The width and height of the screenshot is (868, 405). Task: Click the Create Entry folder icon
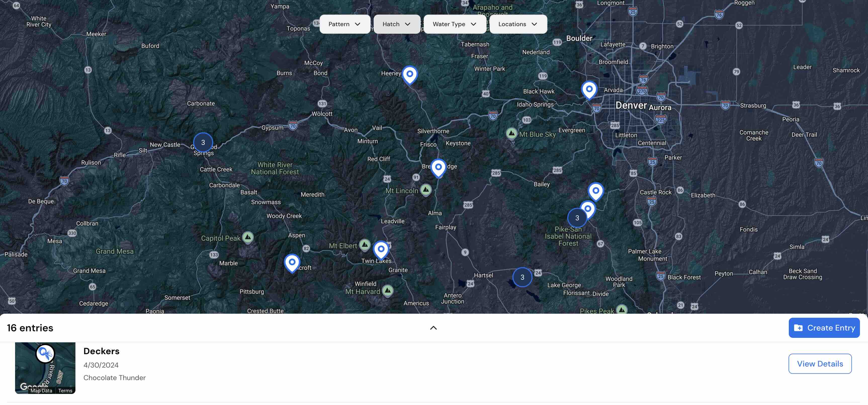(799, 328)
